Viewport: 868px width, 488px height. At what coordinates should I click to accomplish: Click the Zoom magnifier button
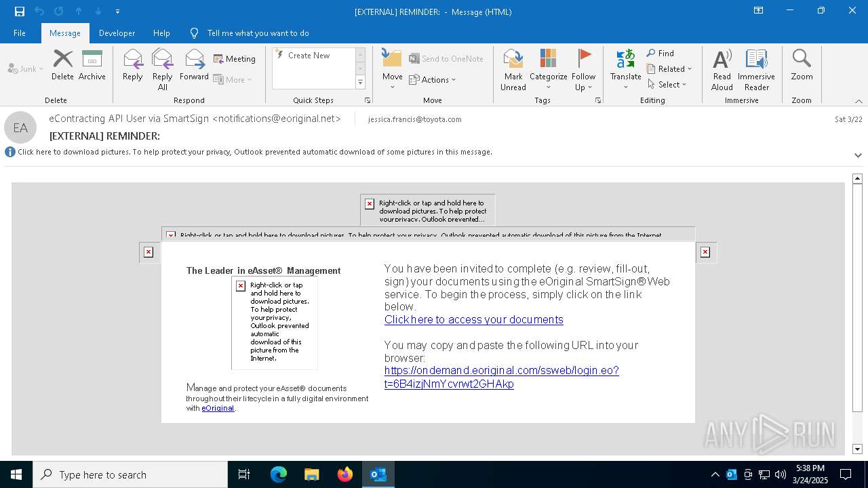[x=802, y=65]
